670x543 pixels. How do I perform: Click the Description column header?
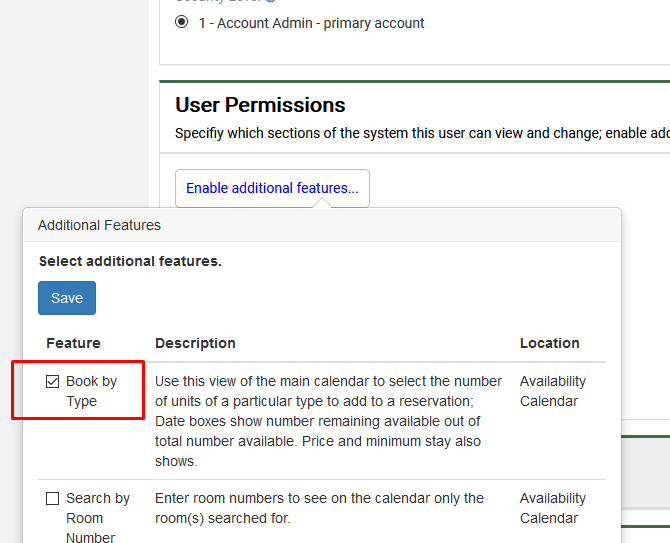coord(195,343)
